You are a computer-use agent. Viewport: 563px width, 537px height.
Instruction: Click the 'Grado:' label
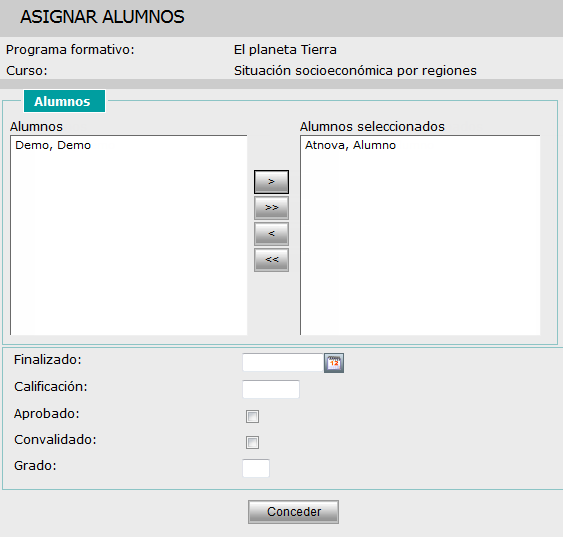35,466
